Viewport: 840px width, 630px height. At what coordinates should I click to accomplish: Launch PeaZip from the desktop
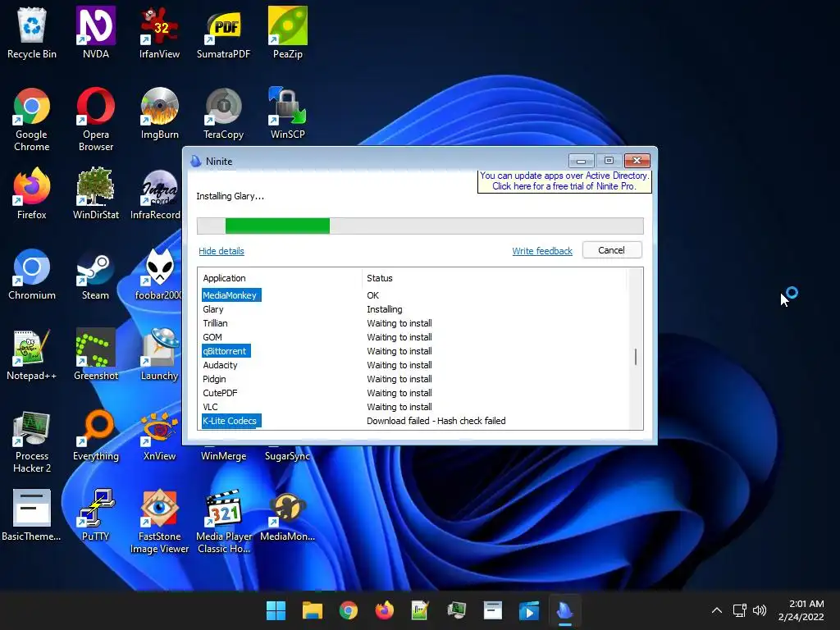[x=288, y=32]
